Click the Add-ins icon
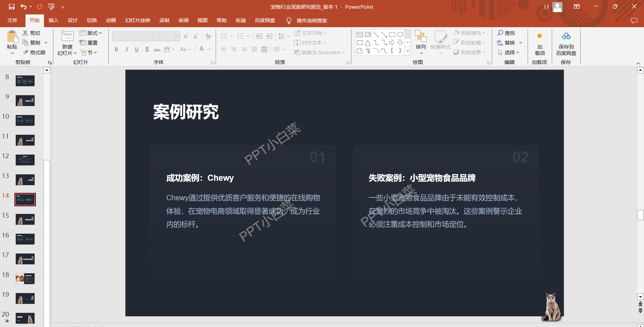The image size is (644, 327). click(540, 36)
